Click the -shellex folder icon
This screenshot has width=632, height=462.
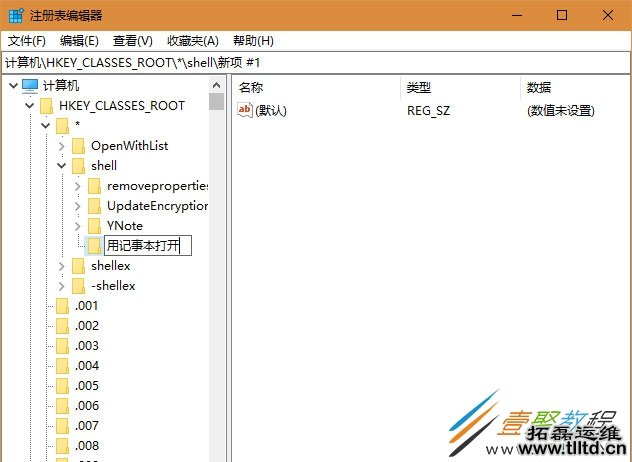point(79,286)
